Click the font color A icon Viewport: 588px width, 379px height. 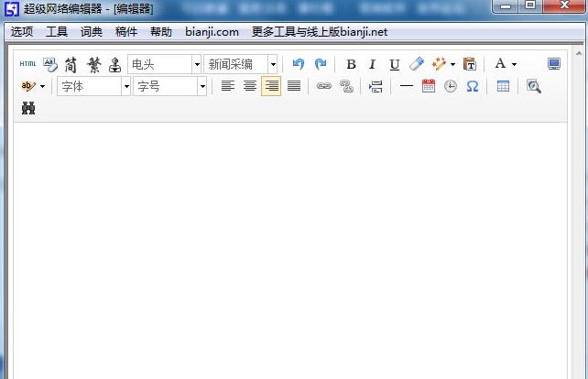pyautogui.click(x=500, y=64)
